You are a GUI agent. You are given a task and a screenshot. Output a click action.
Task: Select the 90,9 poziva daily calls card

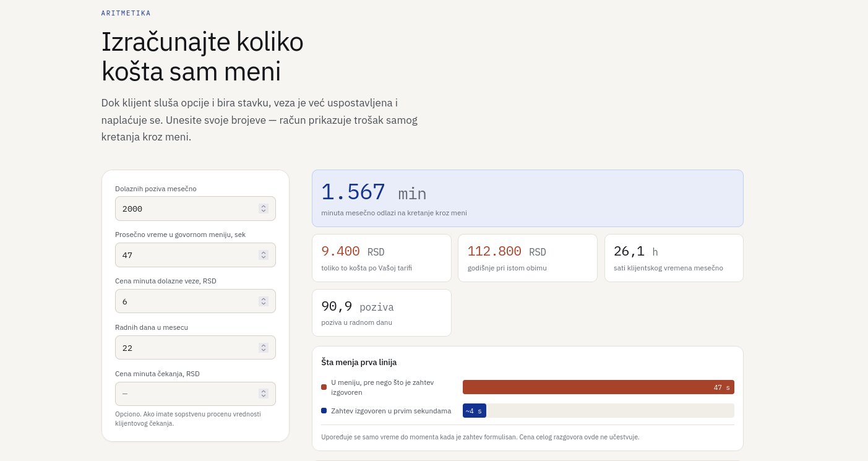point(382,313)
